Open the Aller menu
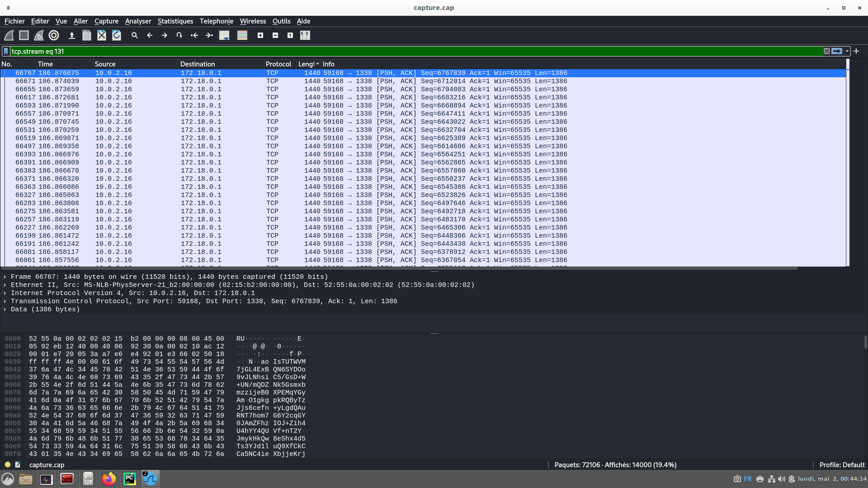 [80, 21]
